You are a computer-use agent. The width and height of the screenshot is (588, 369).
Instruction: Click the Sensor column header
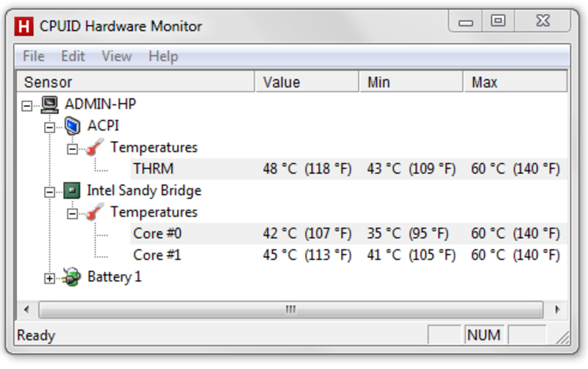coord(135,82)
